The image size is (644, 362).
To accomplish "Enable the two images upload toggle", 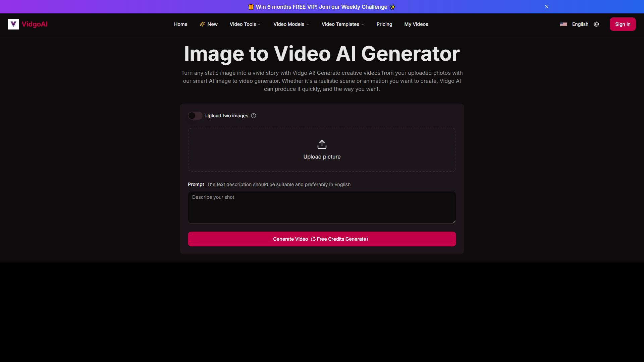I will click(x=195, y=115).
